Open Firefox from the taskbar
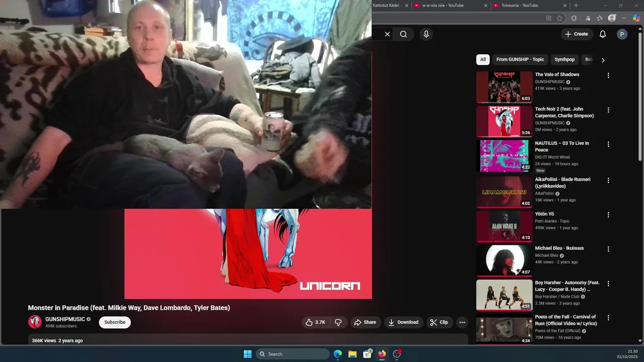 tap(382, 354)
